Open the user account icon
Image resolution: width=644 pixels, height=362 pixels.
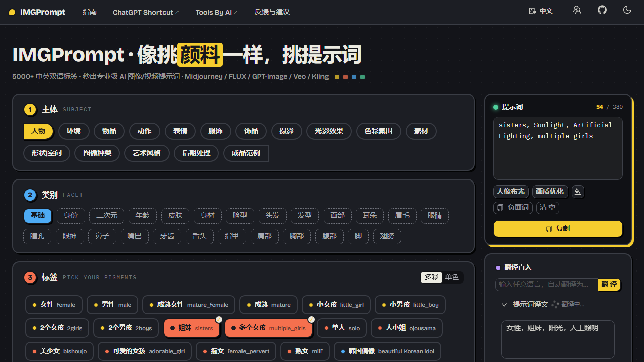577,10
